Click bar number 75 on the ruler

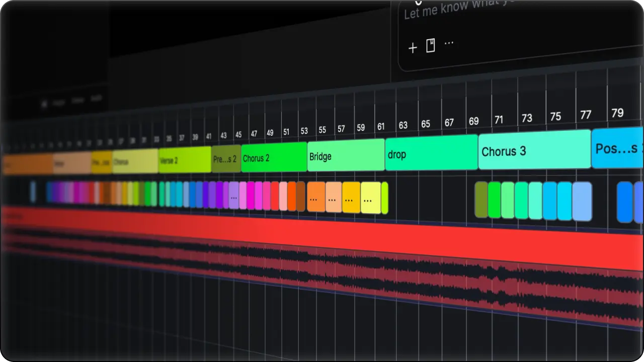555,116
